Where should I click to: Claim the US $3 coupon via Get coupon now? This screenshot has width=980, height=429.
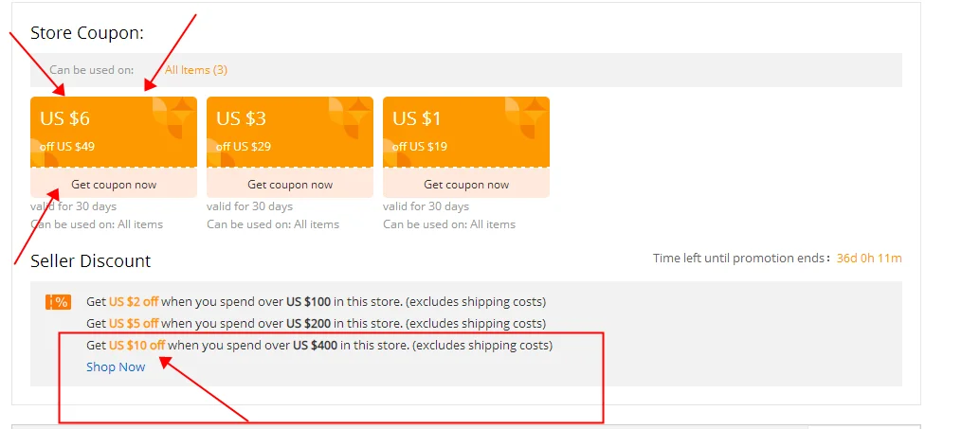point(290,185)
